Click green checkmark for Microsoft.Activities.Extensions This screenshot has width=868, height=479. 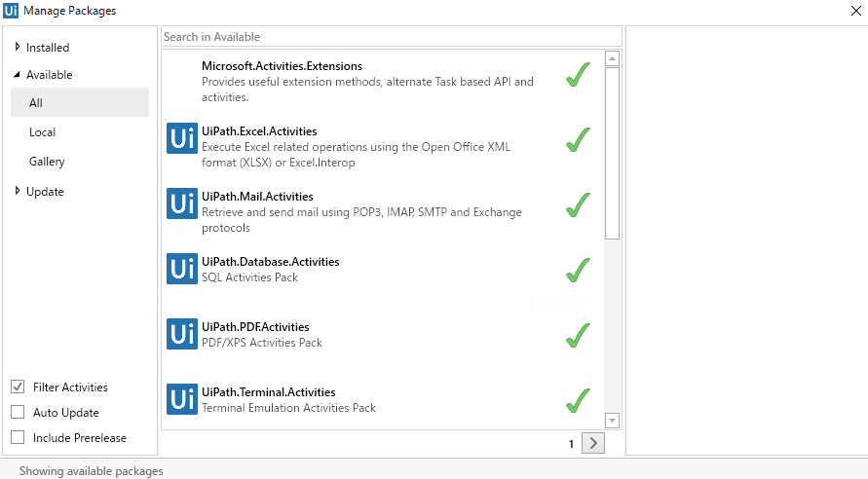pyautogui.click(x=578, y=75)
